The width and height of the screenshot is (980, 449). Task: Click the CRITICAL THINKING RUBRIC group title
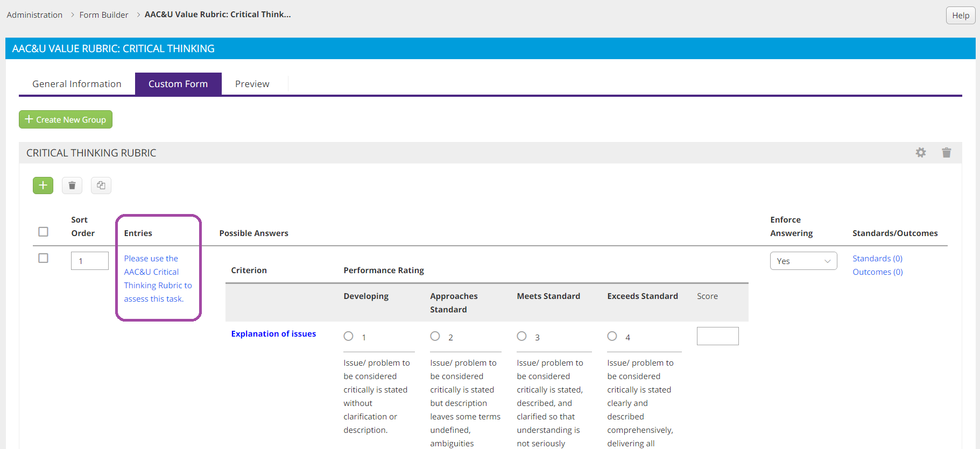point(91,153)
